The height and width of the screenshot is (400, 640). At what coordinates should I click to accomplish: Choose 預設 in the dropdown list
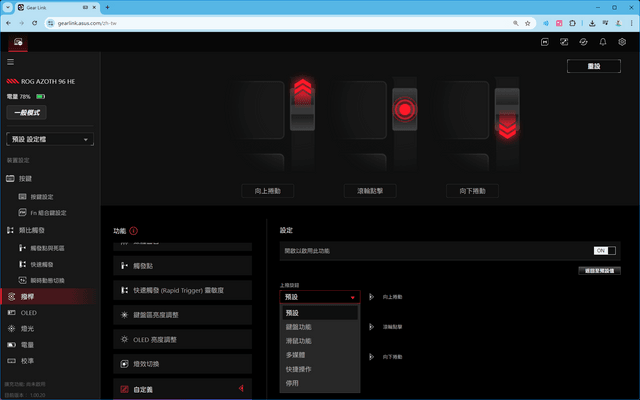point(320,313)
